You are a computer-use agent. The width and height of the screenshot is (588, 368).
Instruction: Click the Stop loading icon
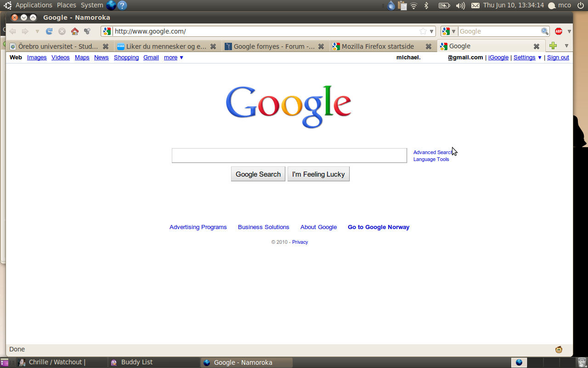click(x=62, y=31)
